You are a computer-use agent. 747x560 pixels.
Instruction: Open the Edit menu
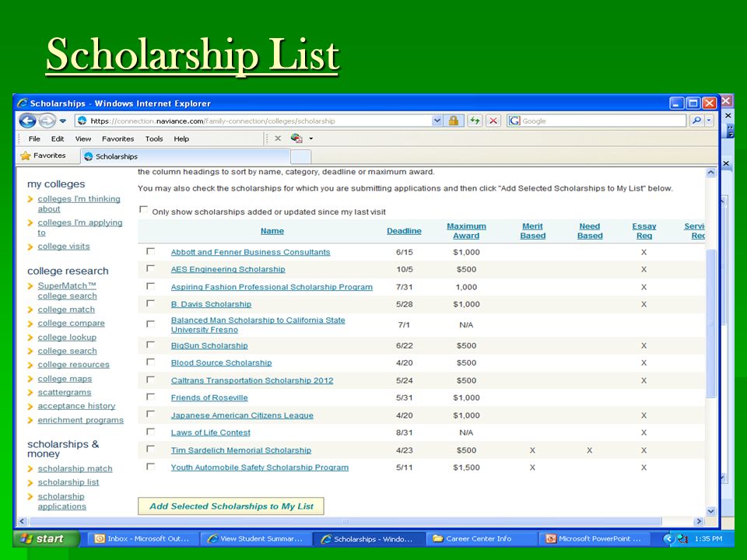(58, 139)
